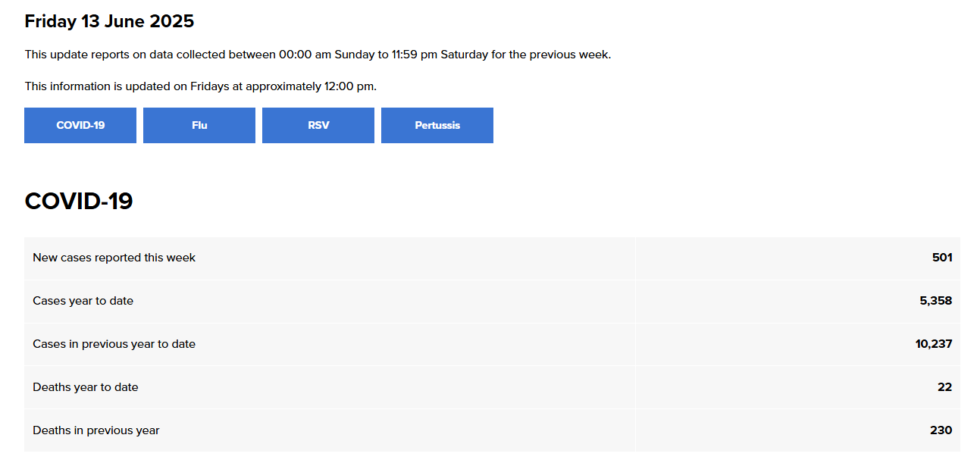980x463 pixels.
Task: Select the 'Deaths year to date' label
Action: click(85, 387)
